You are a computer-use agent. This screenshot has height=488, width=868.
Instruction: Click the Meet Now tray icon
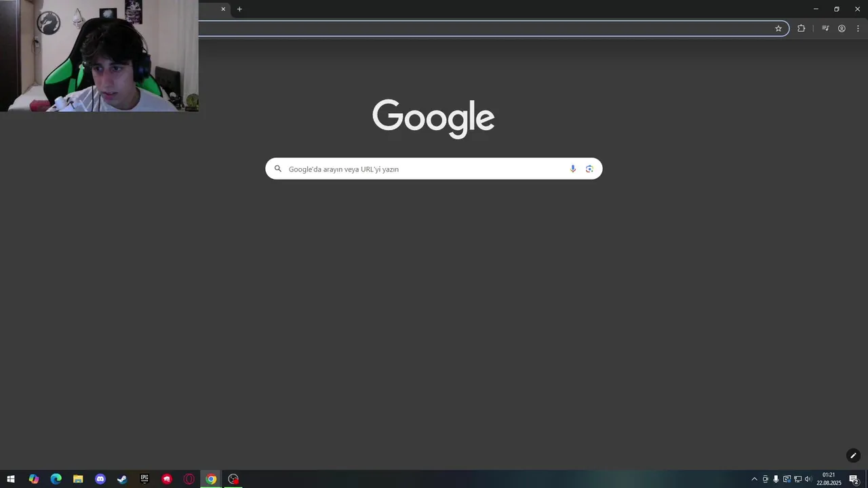766,479
